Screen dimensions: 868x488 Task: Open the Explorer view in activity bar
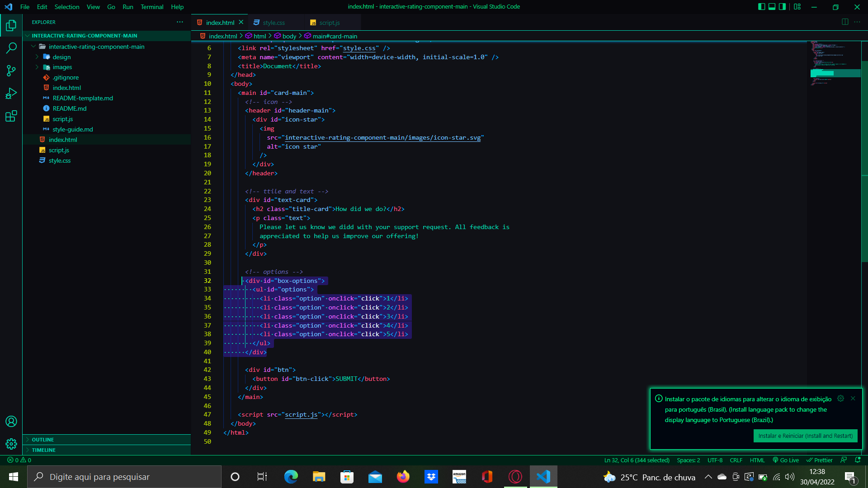point(11,26)
